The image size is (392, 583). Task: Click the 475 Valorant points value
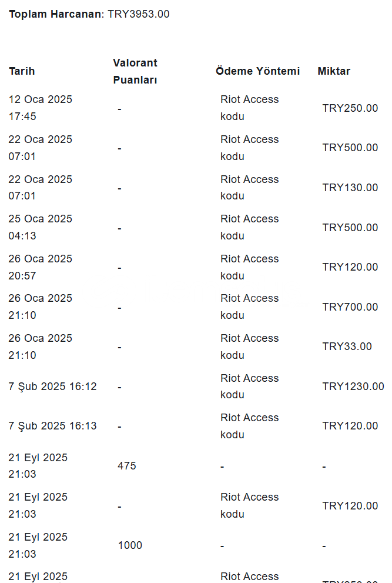click(127, 466)
